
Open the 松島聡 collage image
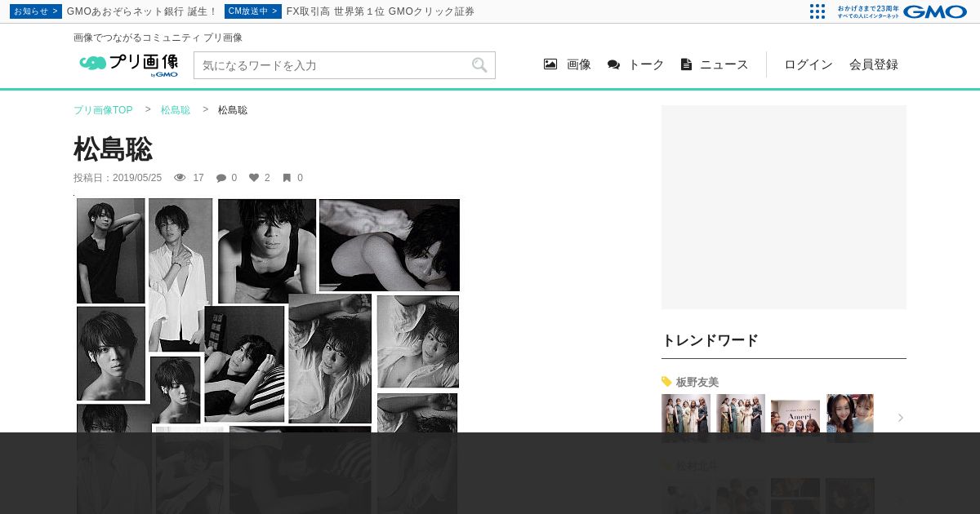pyautogui.click(x=268, y=355)
